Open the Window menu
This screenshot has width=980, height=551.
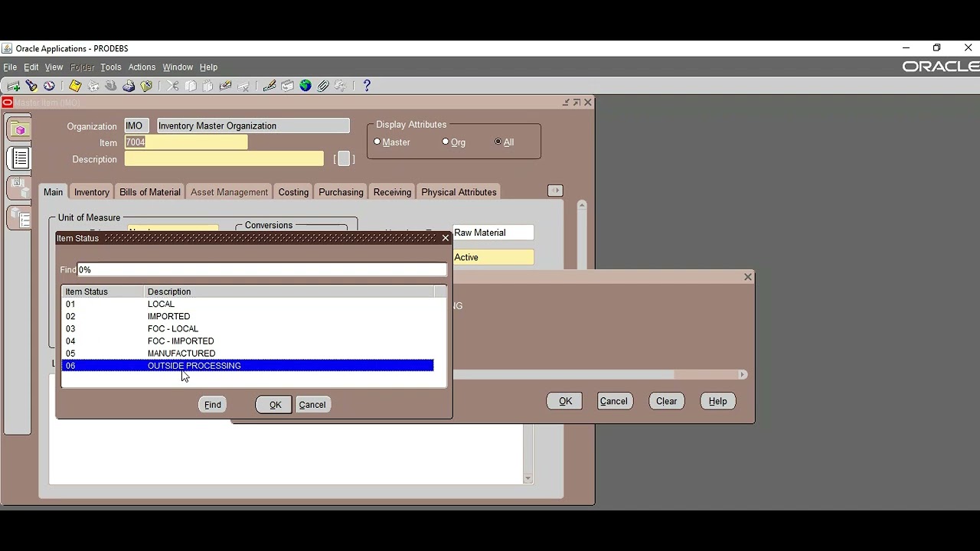pyautogui.click(x=178, y=67)
